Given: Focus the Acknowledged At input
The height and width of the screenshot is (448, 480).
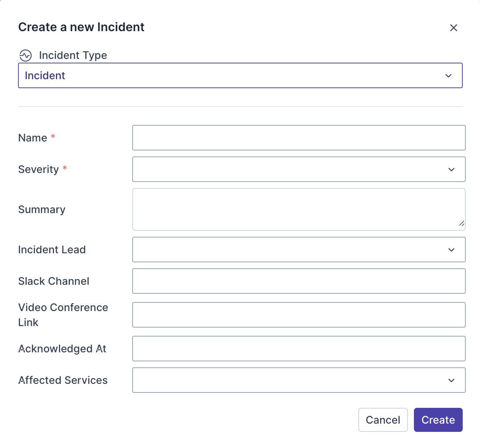Looking at the screenshot, I should pos(299,349).
